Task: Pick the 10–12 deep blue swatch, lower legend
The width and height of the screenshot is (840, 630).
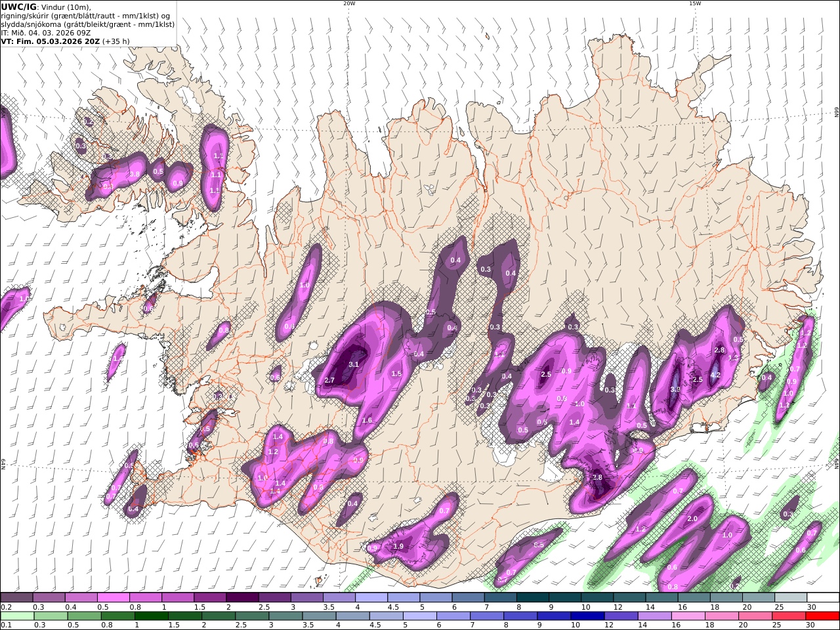Action: (587, 616)
